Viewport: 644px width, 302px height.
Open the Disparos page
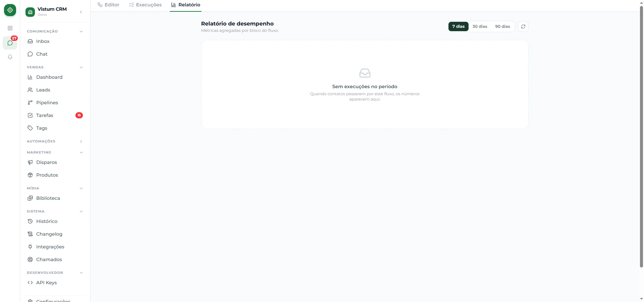55,162
